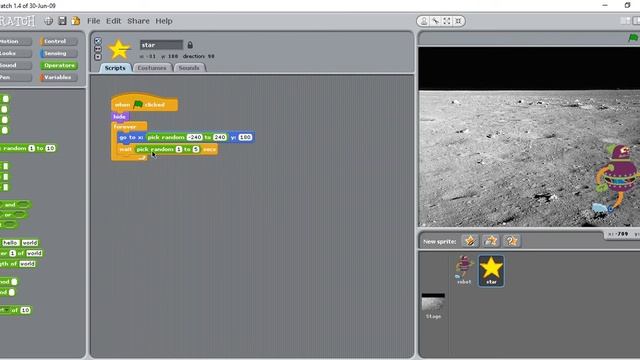Screen dimensions: 640x360
Task: Click the share project folder icon
Action: tap(76, 21)
